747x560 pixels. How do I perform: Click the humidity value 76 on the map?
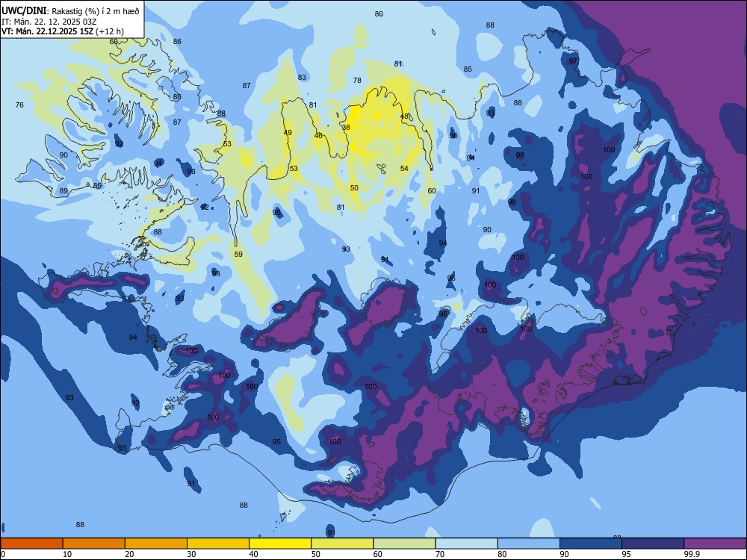[x=19, y=105]
